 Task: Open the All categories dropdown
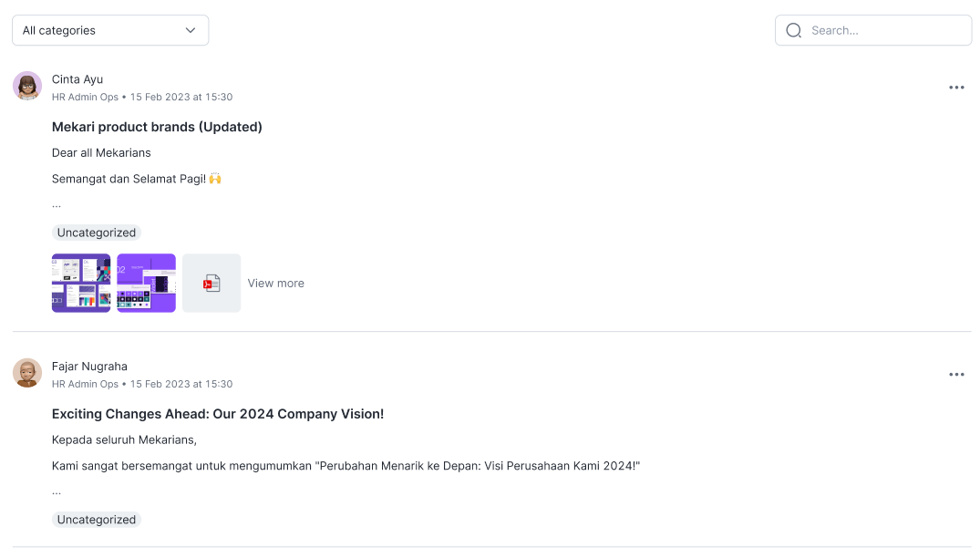[110, 30]
